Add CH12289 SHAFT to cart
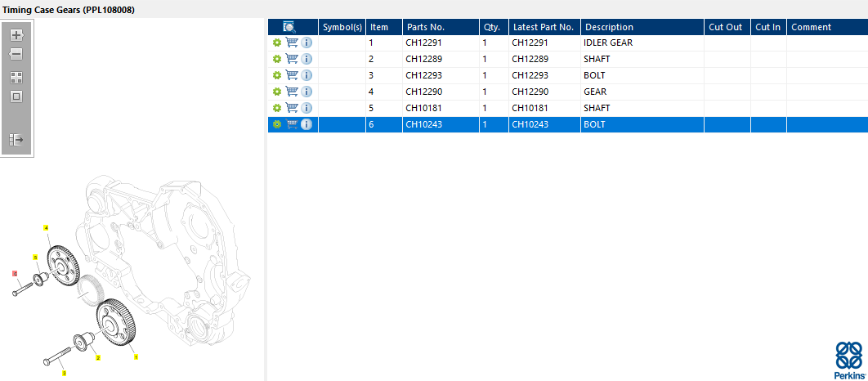Viewport: 868px width, 381px height. [292, 59]
